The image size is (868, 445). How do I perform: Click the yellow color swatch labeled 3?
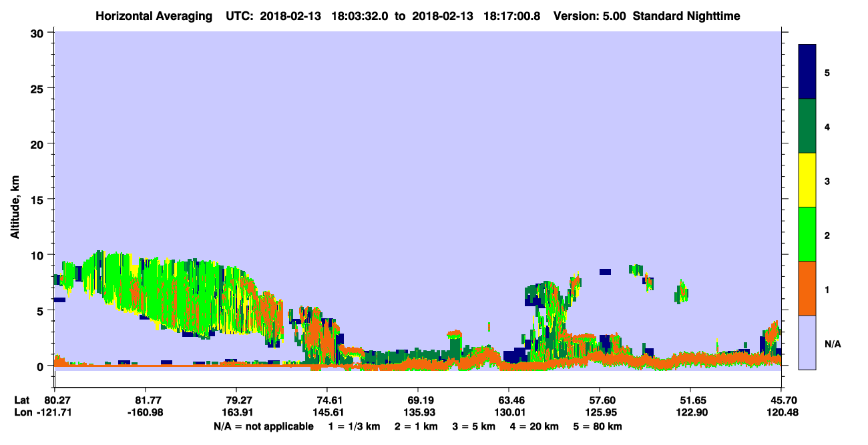coord(807,180)
